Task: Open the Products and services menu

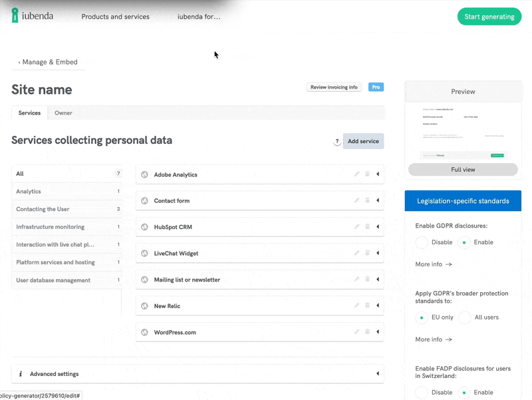Action: pyautogui.click(x=115, y=17)
